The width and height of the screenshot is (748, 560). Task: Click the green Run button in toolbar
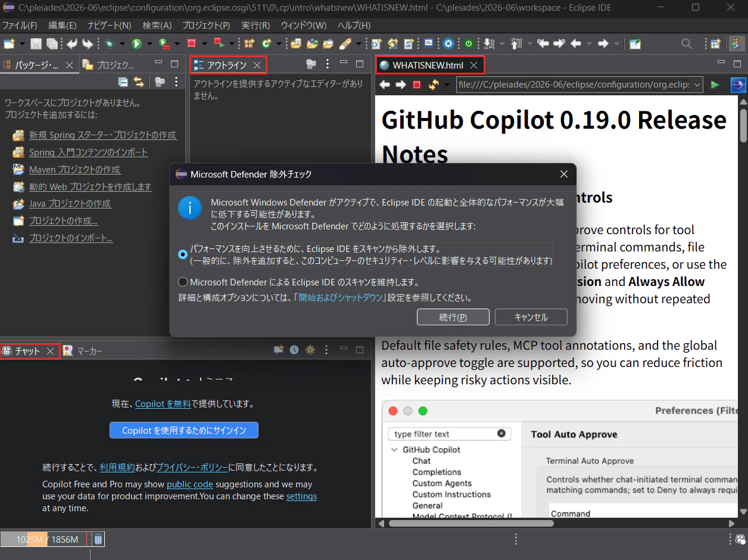[136, 43]
